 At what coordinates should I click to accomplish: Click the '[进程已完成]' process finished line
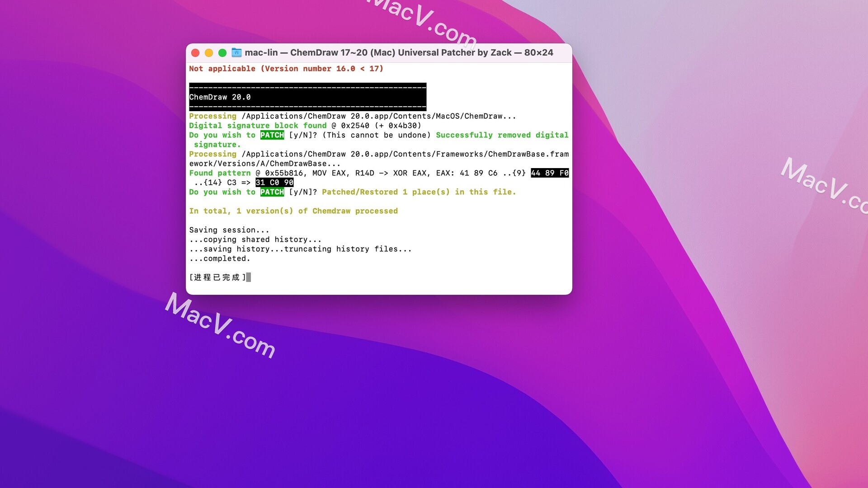click(x=217, y=277)
